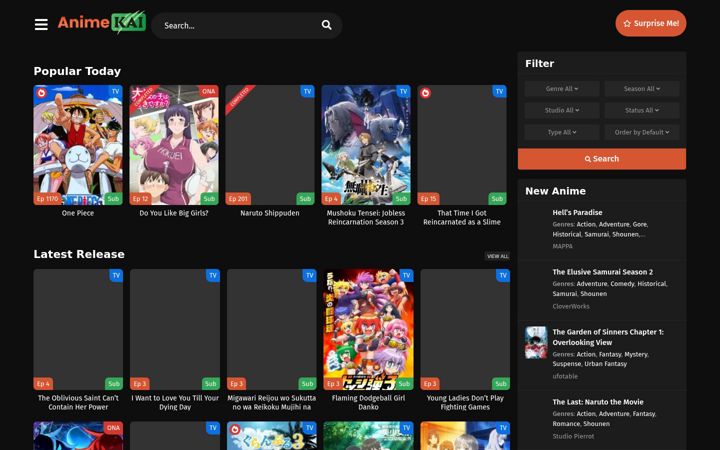Open The Elusive Samurai Season 2 entry
Image resolution: width=720 pixels, height=450 pixels.
coord(602,272)
